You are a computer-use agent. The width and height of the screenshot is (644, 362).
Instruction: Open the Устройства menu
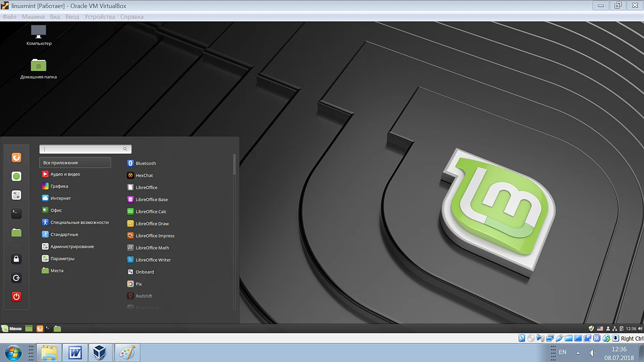(100, 17)
